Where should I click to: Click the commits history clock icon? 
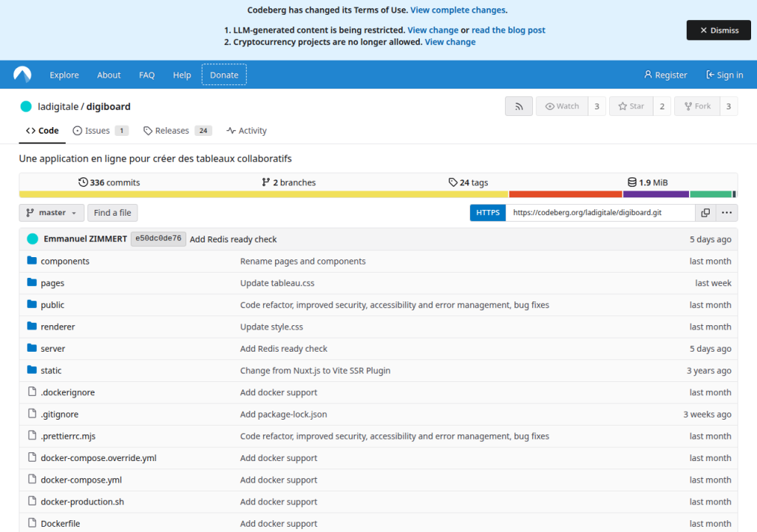point(83,182)
